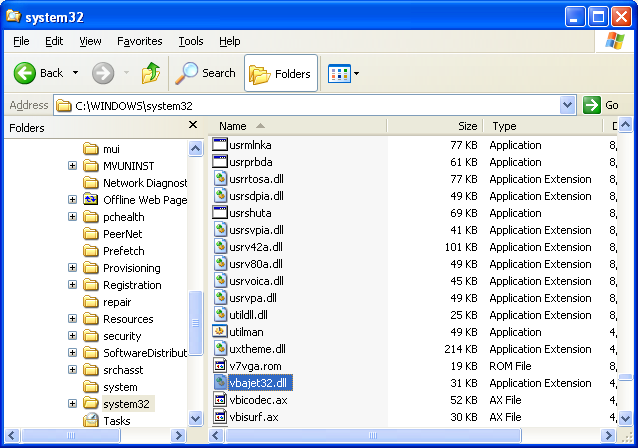The height and width of the screenshot is (448, 638).
Task: Select the repair folder in tree
Action: (107, 302)
